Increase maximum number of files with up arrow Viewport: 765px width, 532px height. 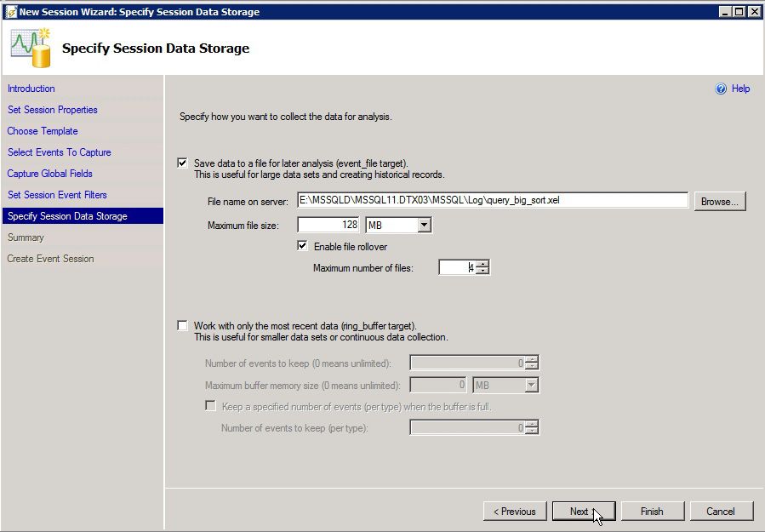point(482,264)
